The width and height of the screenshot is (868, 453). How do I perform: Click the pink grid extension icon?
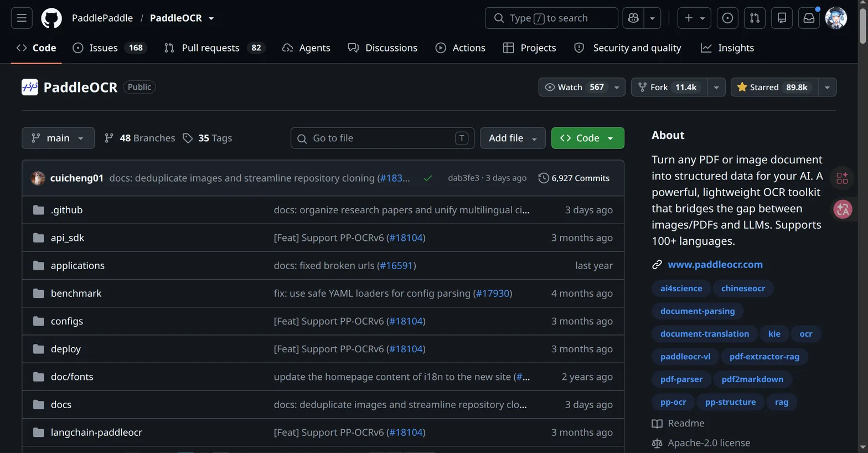pos(843,178)
